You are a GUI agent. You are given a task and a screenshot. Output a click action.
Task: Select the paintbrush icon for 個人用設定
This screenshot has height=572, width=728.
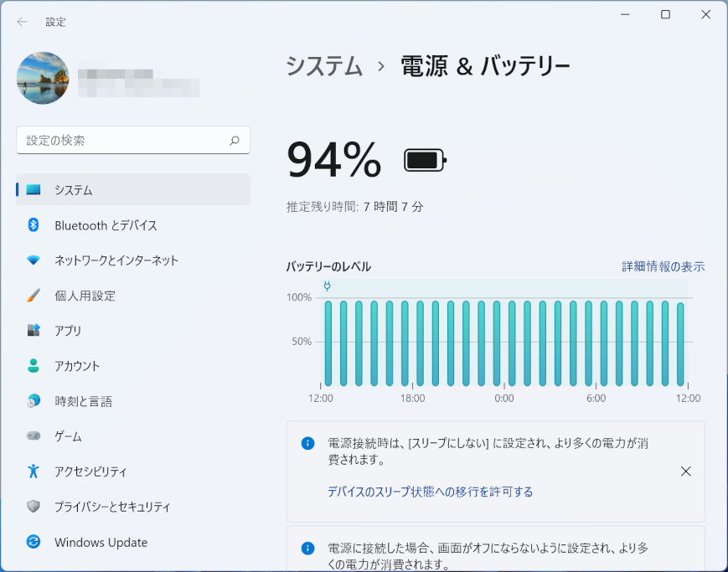[34, 296]
